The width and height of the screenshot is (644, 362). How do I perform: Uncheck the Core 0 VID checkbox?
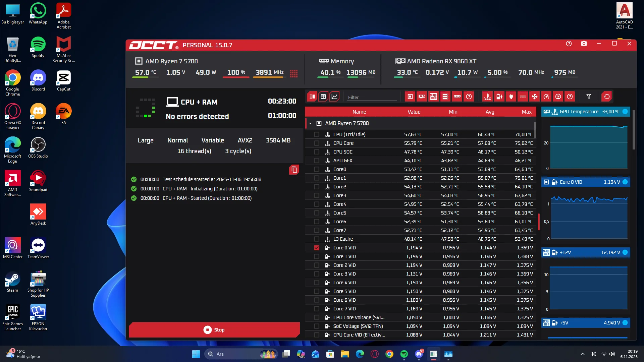point(316,248)
